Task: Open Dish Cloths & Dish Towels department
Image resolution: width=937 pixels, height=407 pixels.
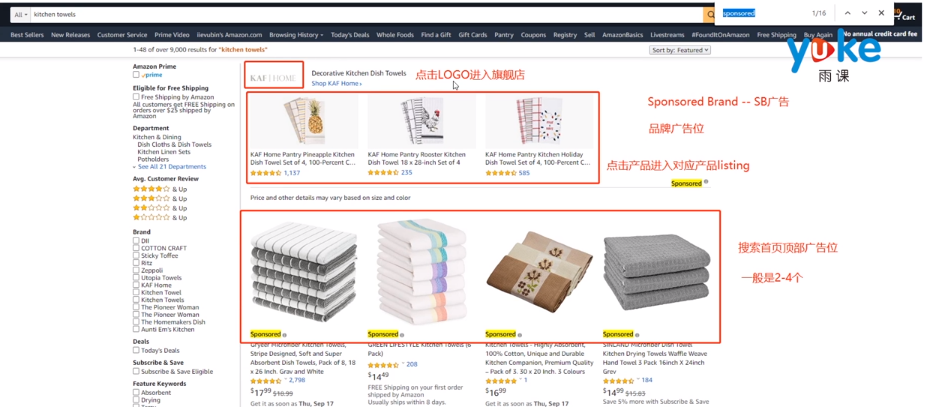Action: pyautogui.click(x=174, y=145)
